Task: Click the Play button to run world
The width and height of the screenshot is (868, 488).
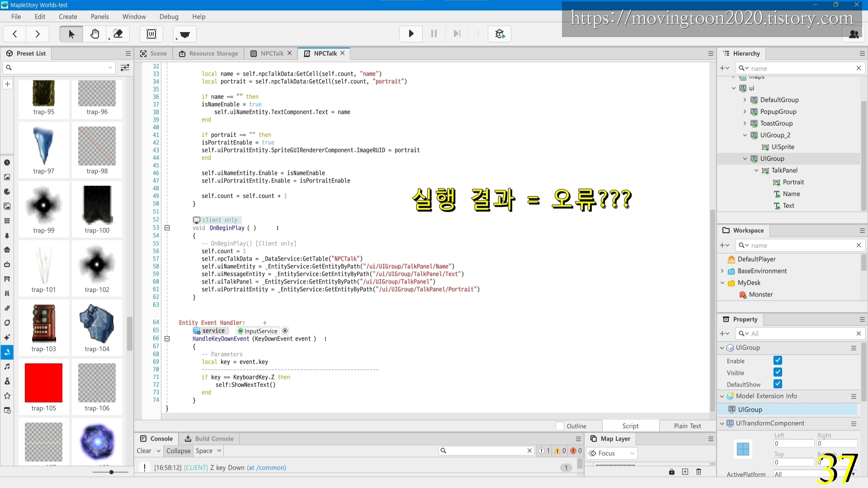Action: coord(411,34)
